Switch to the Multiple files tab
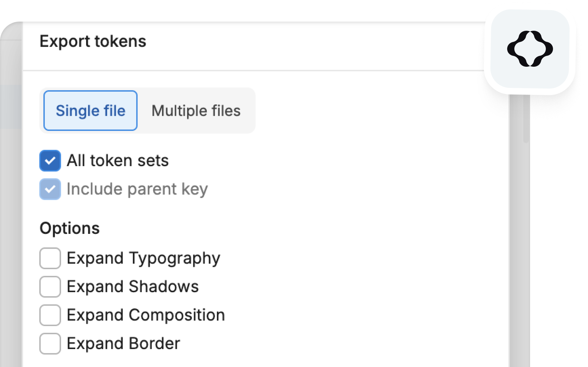Image resolution: width=588 pixels, height=367 pixels. click(196, 111)
